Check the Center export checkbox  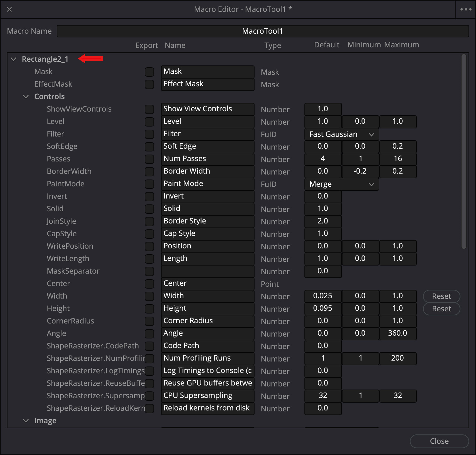(x=149, y=284)
